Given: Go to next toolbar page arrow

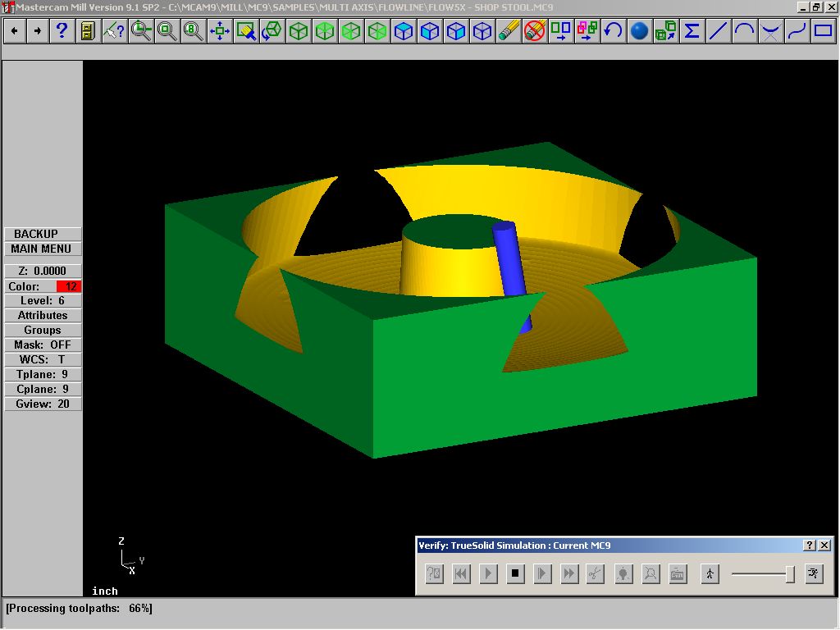Looking at the screenshot, I should 38,31.
